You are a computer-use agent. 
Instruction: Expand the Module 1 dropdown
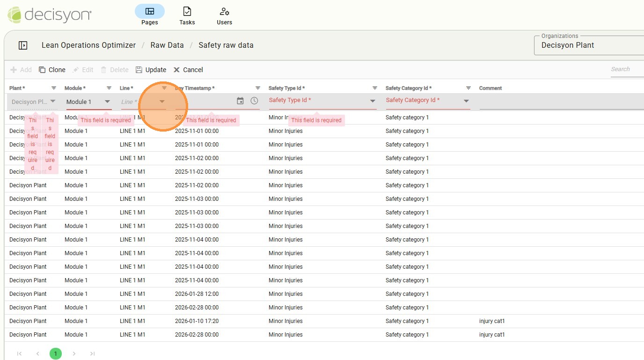coord(107,102)
